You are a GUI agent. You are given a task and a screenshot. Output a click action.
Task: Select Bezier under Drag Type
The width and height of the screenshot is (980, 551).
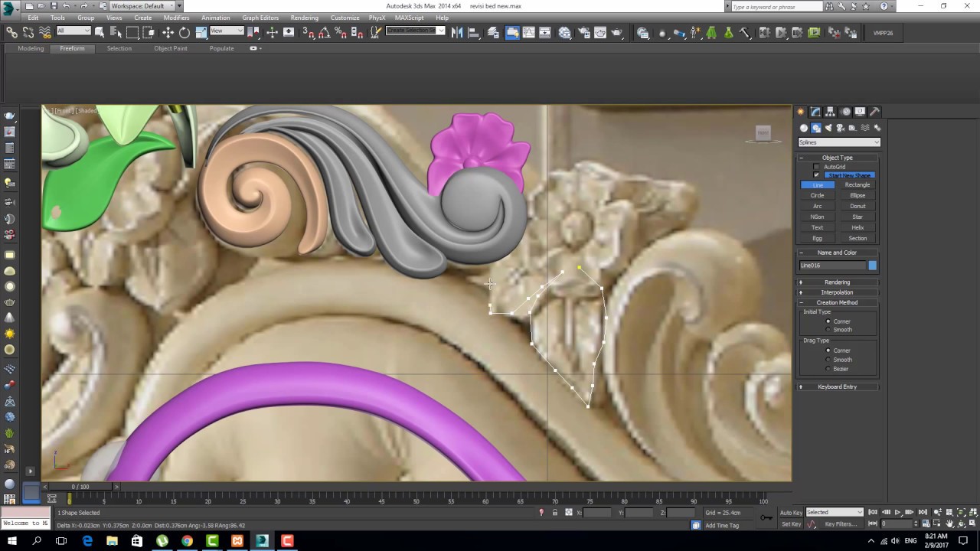click(828, 369)
